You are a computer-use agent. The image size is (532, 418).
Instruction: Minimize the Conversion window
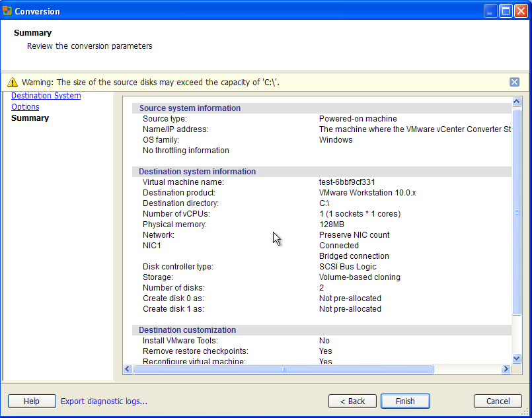click(490, 11)
